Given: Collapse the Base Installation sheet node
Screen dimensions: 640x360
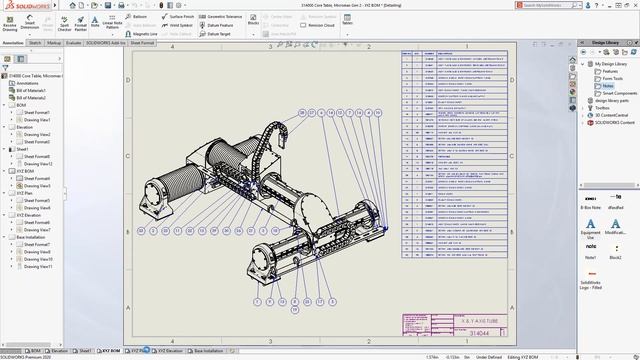Looking at the screenshot, I should pyautogui.click(x=4, y=238).
